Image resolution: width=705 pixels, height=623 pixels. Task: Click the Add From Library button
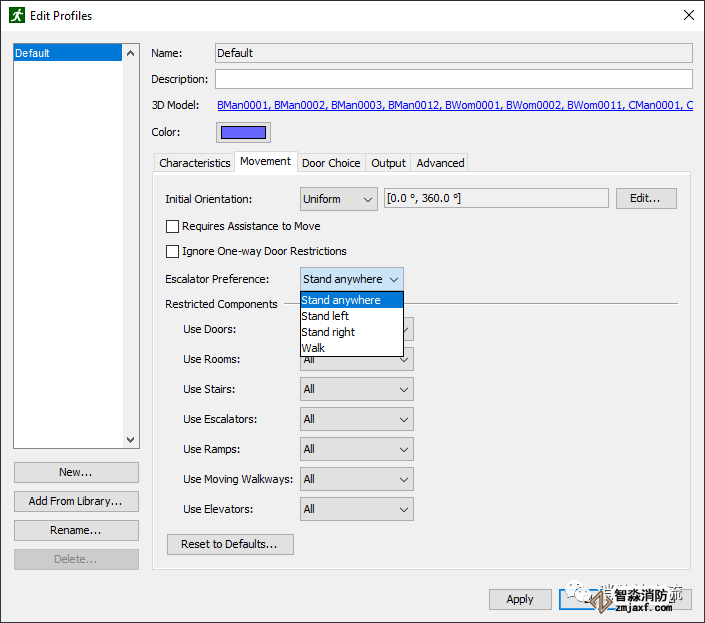(76, 501)
